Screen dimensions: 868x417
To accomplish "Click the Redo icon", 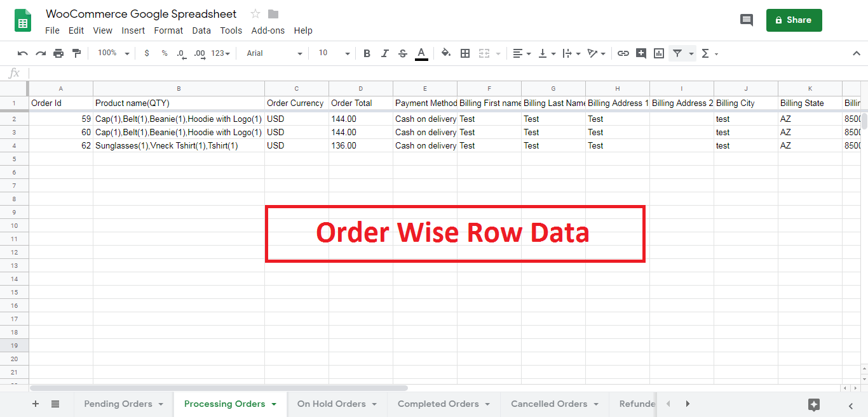I will (41, 53).
